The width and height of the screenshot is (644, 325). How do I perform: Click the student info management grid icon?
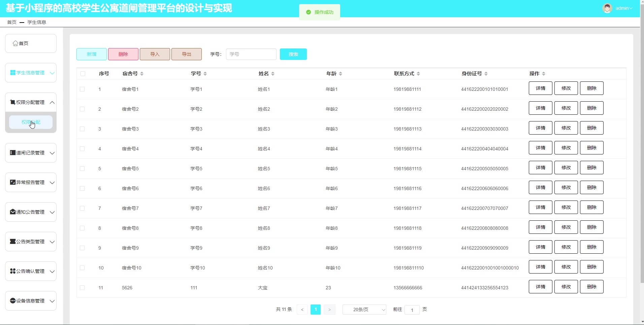click(13, 73)
